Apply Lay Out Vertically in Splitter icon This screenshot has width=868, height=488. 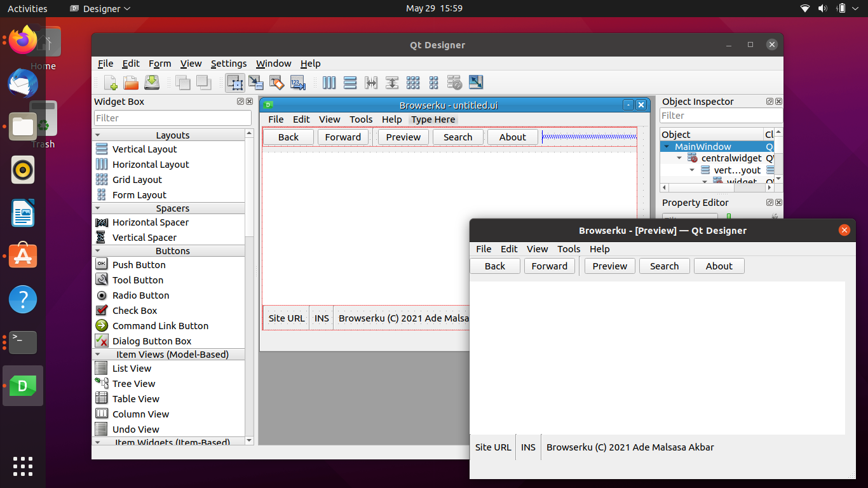coord(392,82)
